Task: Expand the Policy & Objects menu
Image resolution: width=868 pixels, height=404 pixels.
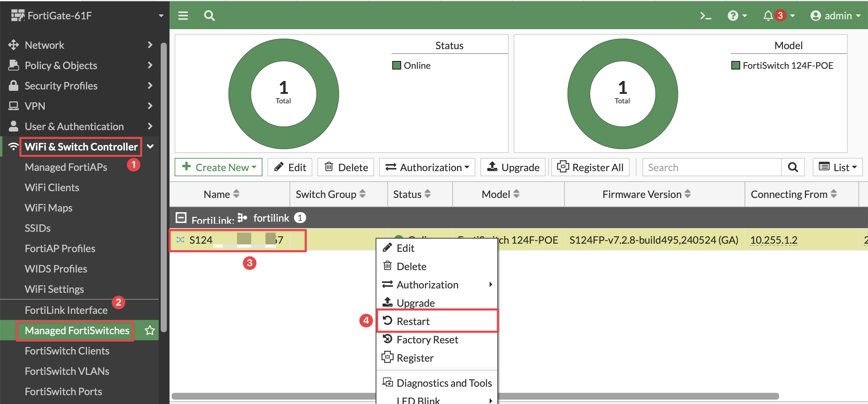Action: point(79,65)
